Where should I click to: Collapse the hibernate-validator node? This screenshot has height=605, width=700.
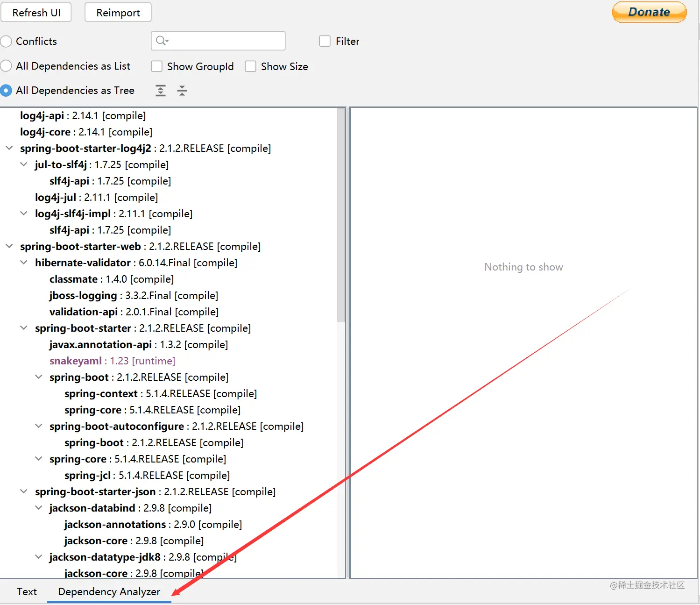pos(24,263)
